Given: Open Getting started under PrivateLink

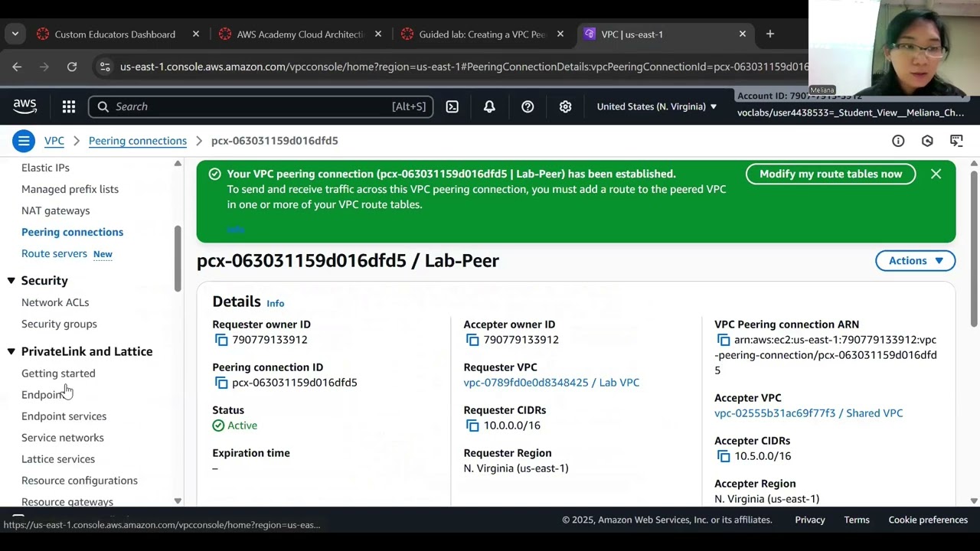Looking at the screenshot, I should pos(58,373).
